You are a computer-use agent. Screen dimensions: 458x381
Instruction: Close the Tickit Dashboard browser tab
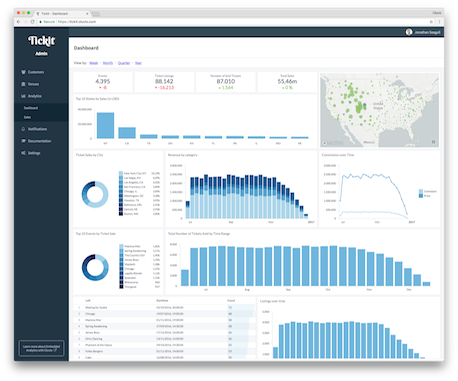point(87,14)
